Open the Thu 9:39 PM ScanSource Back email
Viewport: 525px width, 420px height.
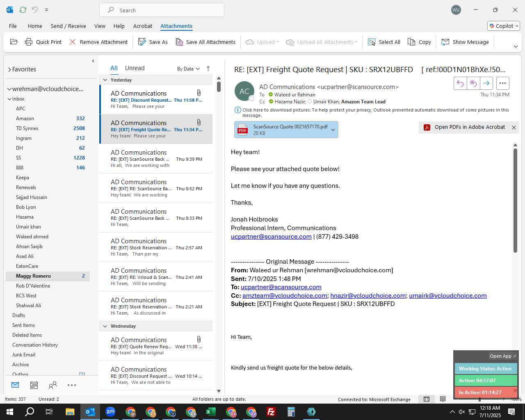tap(156, 159)
